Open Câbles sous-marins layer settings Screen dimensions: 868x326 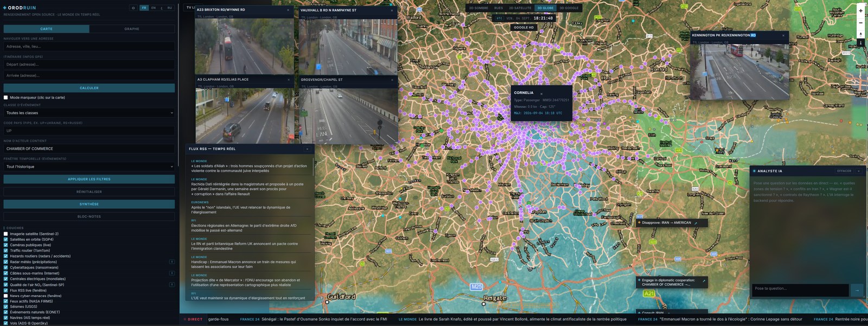[x=172, y=273]
